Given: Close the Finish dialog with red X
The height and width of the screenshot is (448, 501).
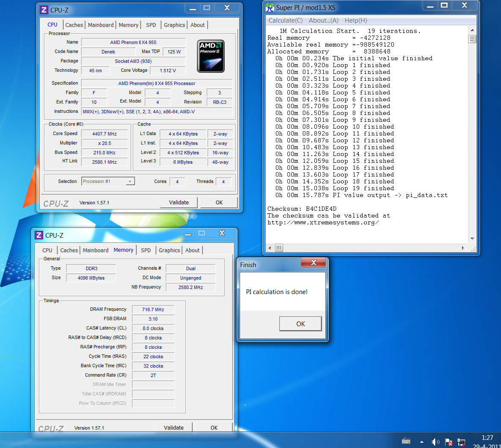Looking at the screenshot, I should (x=313, y=262).
